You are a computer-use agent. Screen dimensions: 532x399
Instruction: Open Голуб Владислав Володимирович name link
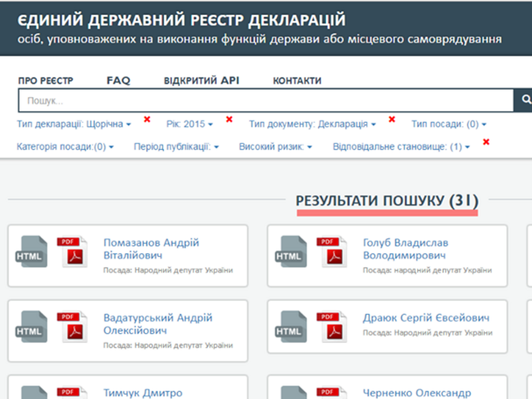[x=405, y=249]
